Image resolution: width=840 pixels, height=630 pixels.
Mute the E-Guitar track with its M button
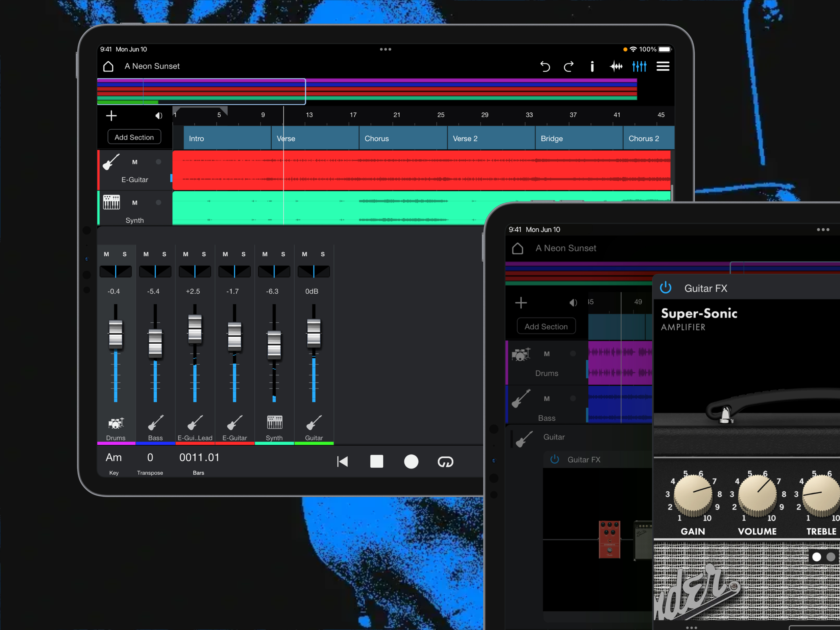135,162
